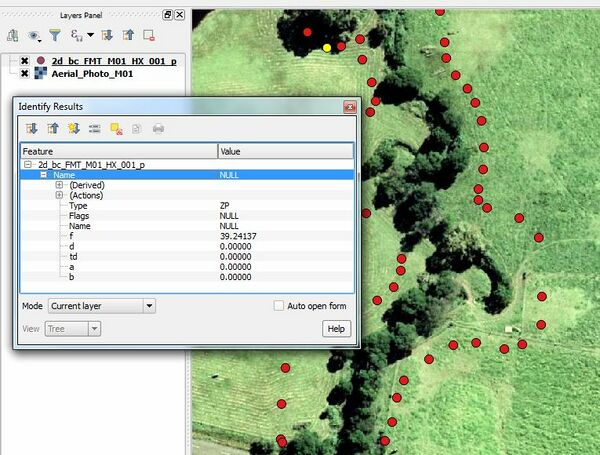Expand the (Derived) tree node
This screenshot has width=600, height=455.
59,185
